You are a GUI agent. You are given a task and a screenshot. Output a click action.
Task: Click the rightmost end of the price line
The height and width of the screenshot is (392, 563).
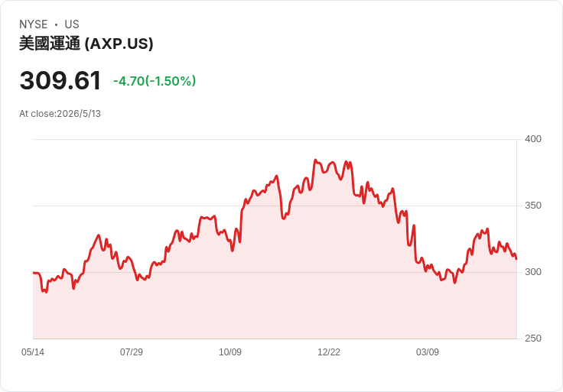[x=516, y=258]
